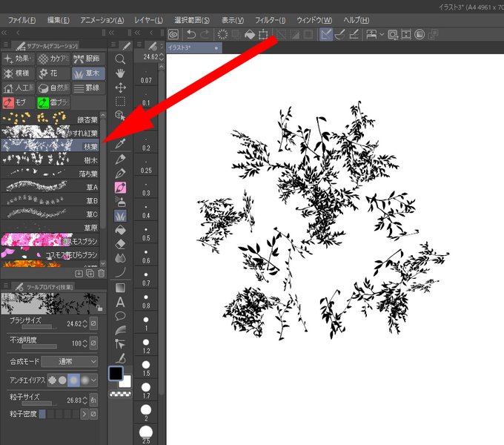
Task: Select the Gradient tool
Action: 120,288
